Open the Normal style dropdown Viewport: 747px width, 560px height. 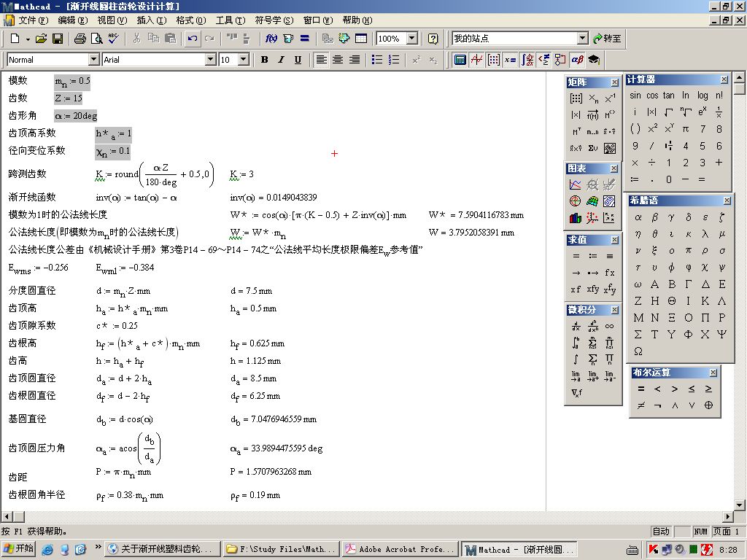(94, 60)
